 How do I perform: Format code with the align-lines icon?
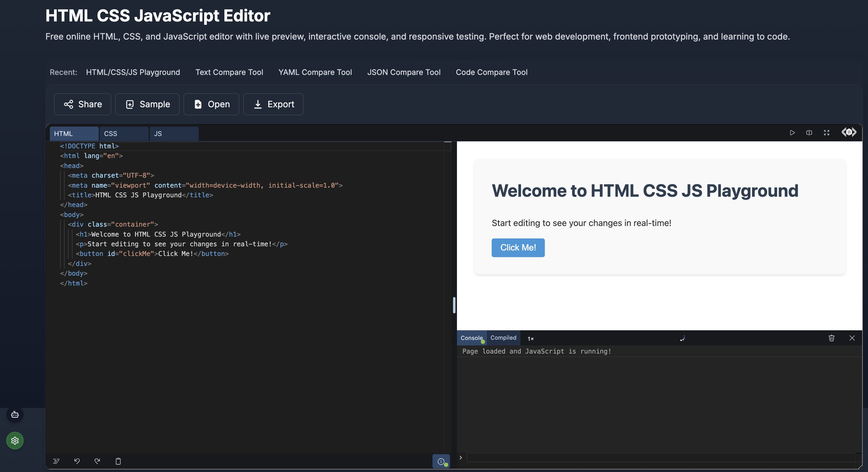point(56,461)
